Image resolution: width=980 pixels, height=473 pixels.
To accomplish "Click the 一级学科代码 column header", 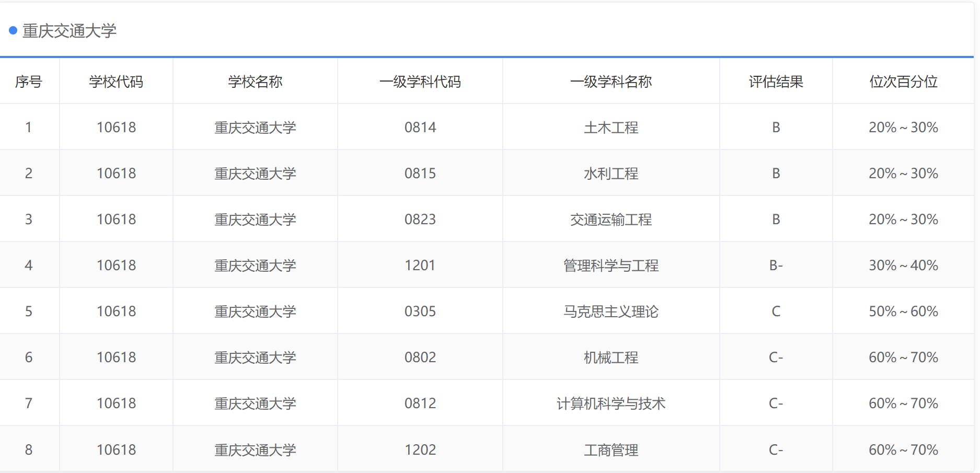I will click(420, 82).
